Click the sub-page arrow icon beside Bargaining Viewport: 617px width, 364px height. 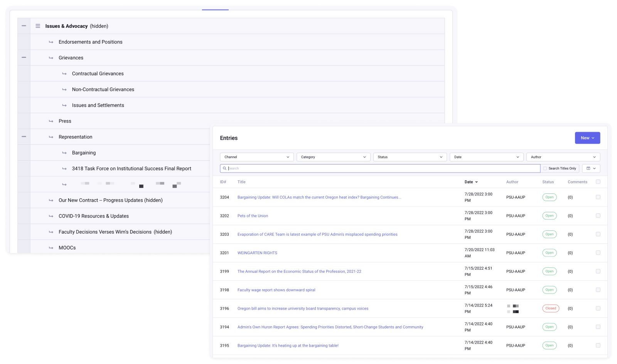pyautogui.click(x=64, y=153)
